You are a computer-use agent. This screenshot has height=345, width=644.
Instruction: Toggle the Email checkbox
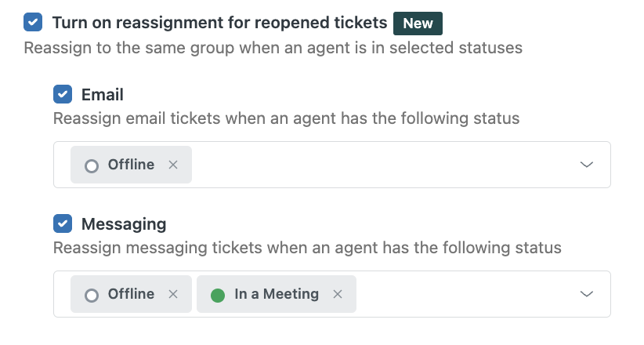coord(63,95)
